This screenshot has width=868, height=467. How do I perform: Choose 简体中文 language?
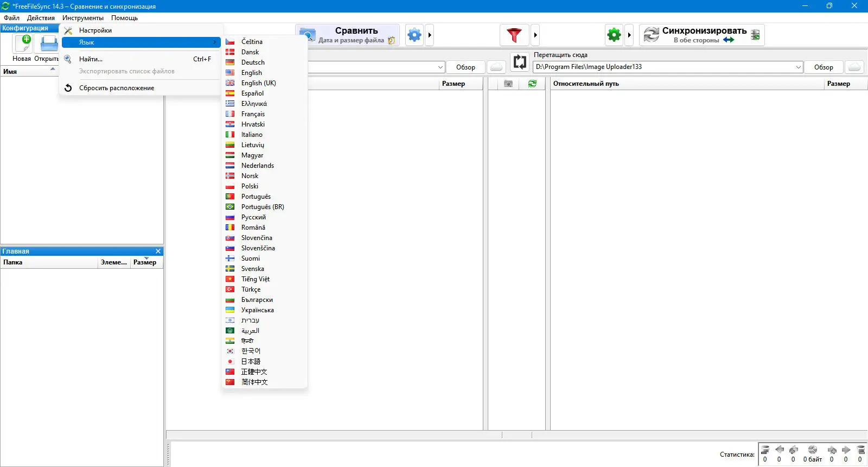(x=265, y=382)
